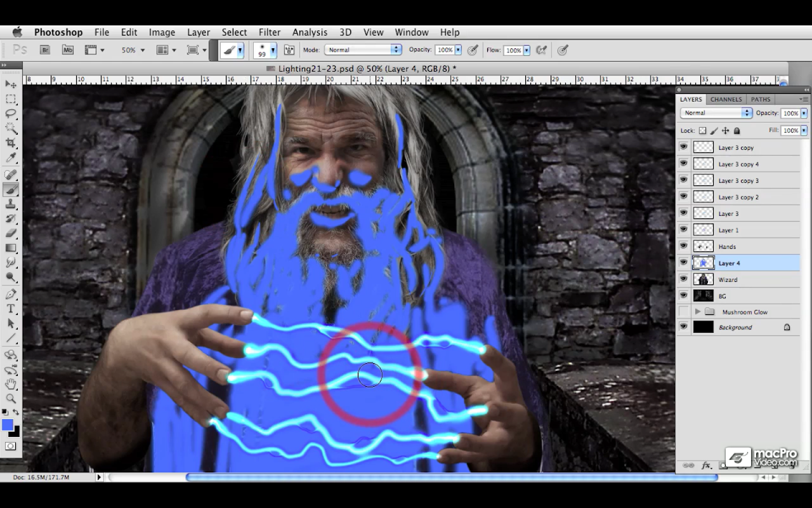Click the foreground blue color swatch
This screenshot has width=812, height=508.
pos(8,425)
